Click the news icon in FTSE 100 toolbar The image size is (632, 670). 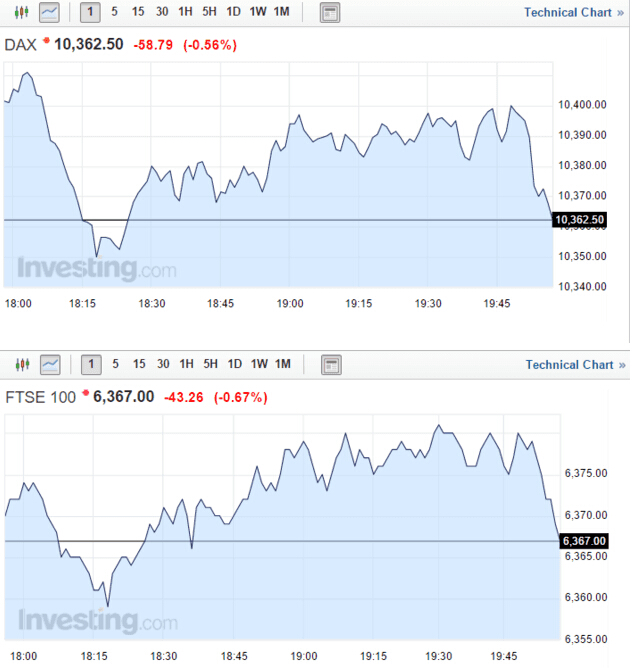click(x=330, y=364)
